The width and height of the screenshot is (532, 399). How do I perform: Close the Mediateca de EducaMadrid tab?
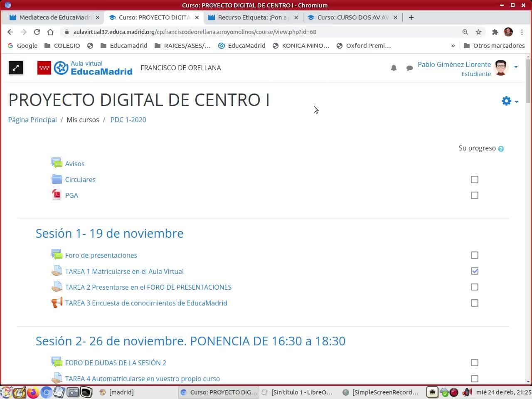tap(98, 17)
